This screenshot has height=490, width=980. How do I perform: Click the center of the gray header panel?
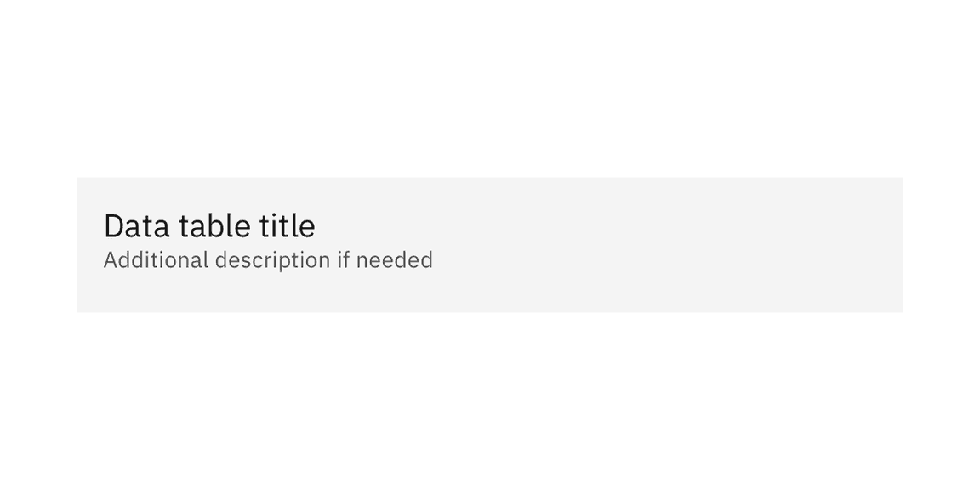(x=490, y=245)
